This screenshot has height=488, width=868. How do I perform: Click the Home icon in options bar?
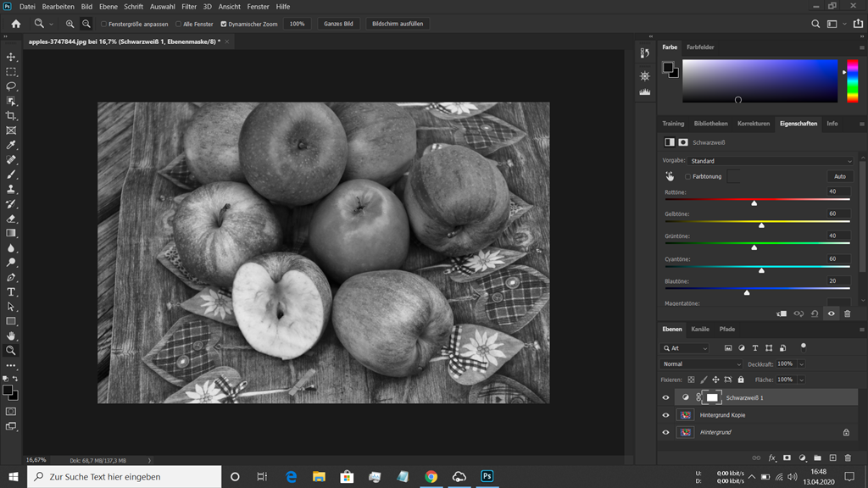15,24
